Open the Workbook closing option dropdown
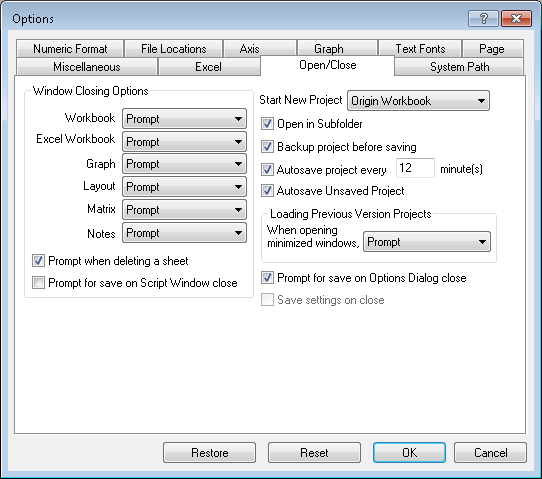542x479 pixels. pos(184,119)
